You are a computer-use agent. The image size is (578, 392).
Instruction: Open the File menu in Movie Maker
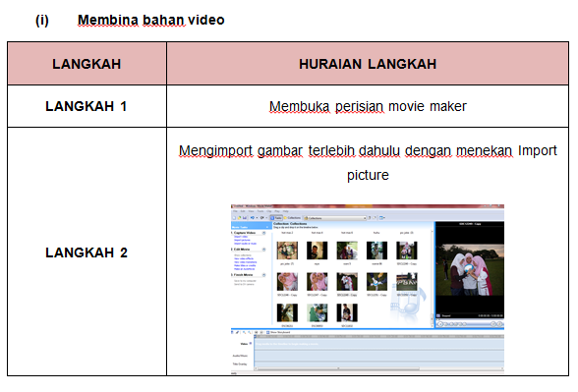tap(235, 211)
